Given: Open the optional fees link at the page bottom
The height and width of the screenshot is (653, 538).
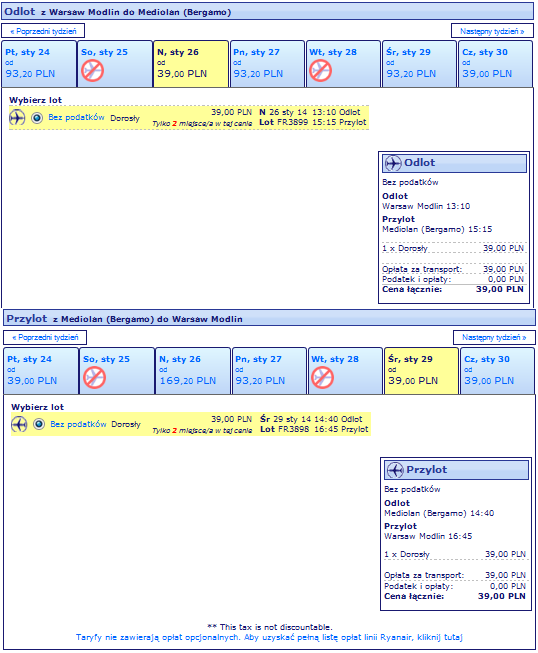Looking at the screenshot, I should [x=269, y=637].
